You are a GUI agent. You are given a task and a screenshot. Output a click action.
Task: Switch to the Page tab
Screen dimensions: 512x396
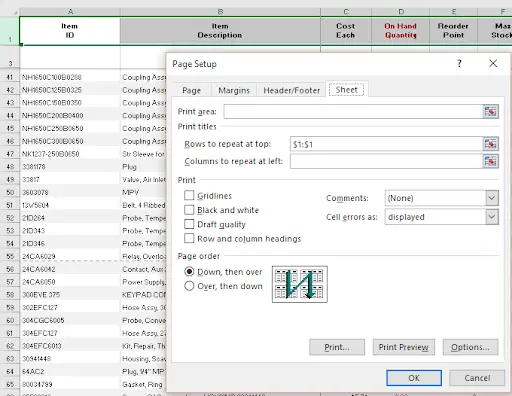click(192, 90)
